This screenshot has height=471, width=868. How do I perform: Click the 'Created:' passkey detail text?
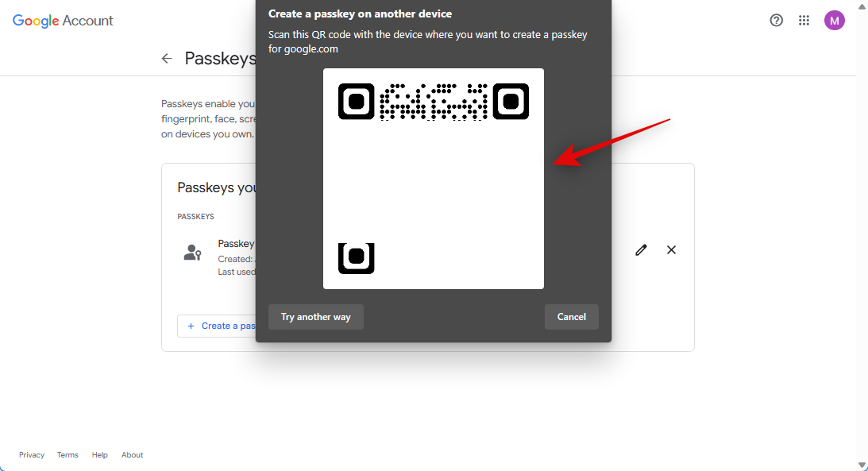click(236, 259)
